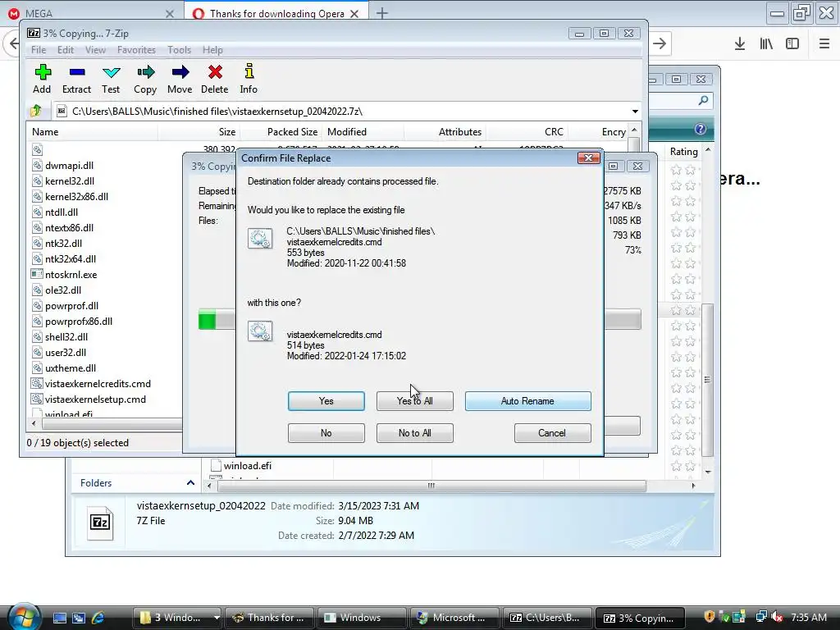840x630 pixels.
Task: Click the green copy progress bar
Action: tap(208, 320)
